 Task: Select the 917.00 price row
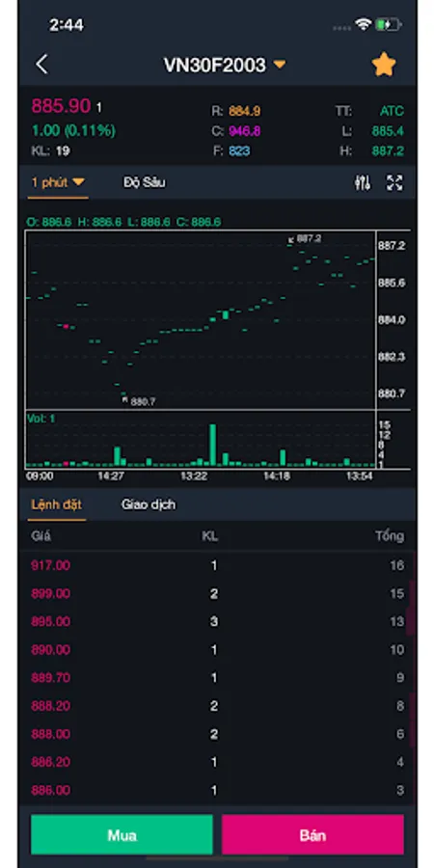pos(217,565)
